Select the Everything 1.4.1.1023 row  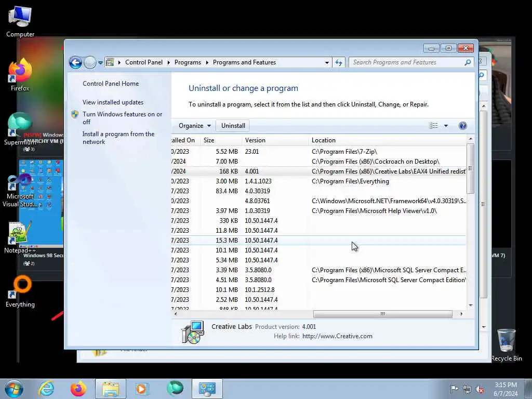tap(318, 181)
